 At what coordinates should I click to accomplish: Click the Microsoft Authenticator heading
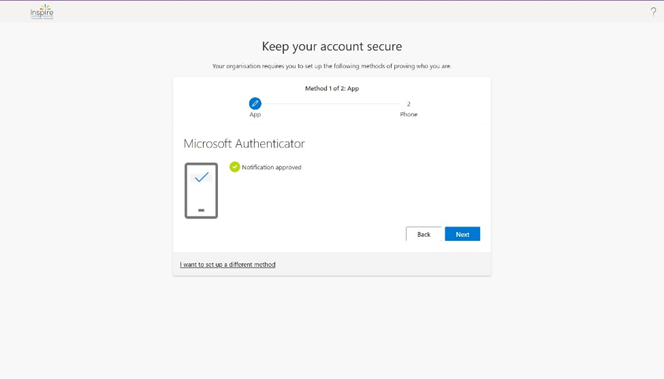(244, 144)
